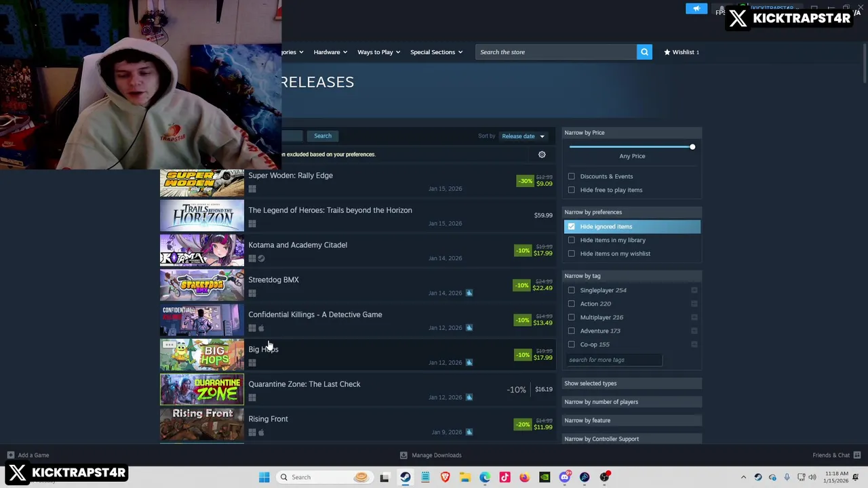Expand Narrow by Controller Support section
868x488 pixels.
(632, 439)
